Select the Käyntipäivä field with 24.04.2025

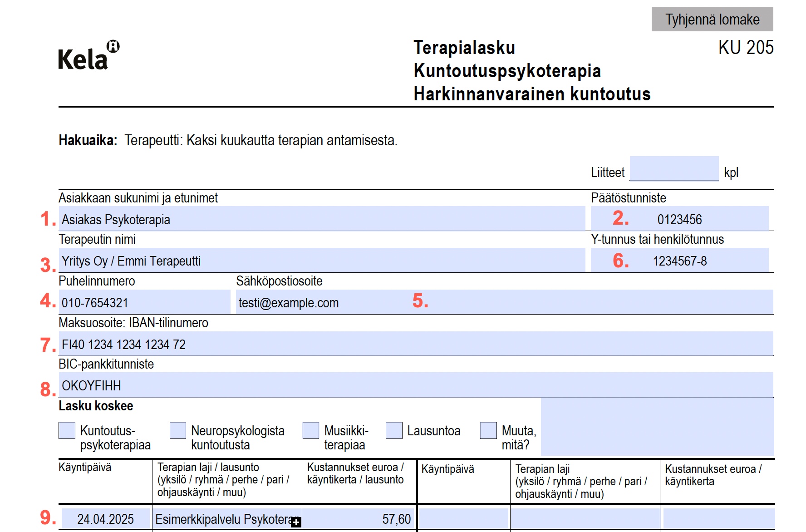[105, 519]
